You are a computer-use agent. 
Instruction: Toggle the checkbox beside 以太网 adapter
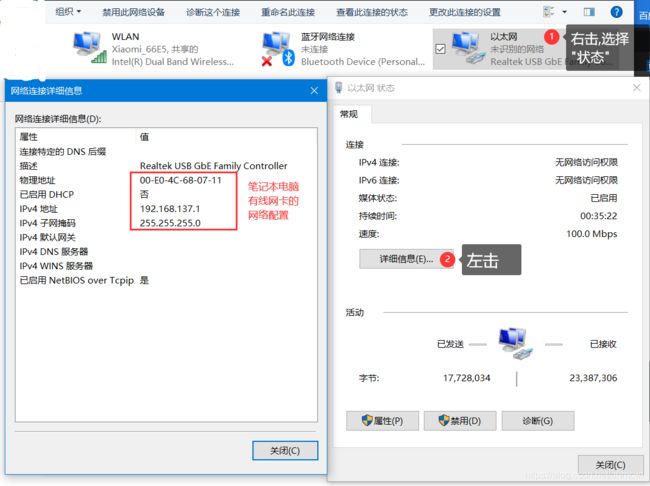pos(440,49)
